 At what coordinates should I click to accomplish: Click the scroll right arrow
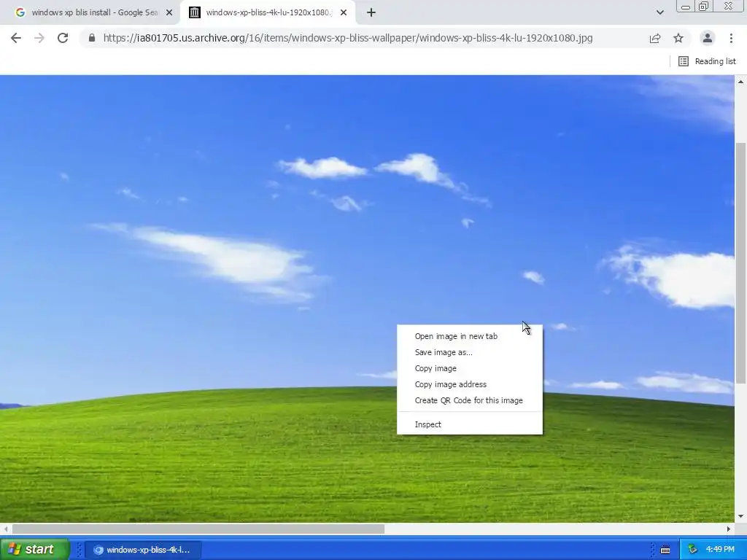(729, 529)
